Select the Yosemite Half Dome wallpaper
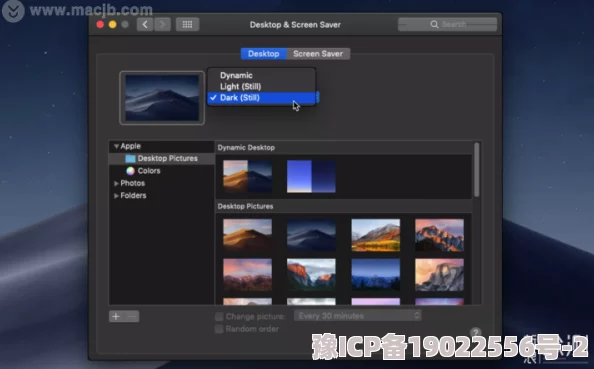Screen dimensions: 594x369 coord(439,275)
